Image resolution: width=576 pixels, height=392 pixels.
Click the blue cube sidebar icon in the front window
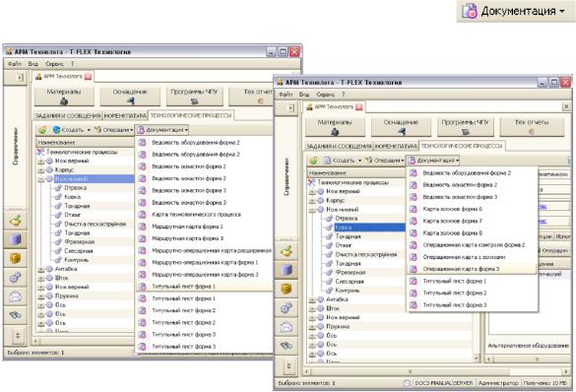tap(287, 270)
